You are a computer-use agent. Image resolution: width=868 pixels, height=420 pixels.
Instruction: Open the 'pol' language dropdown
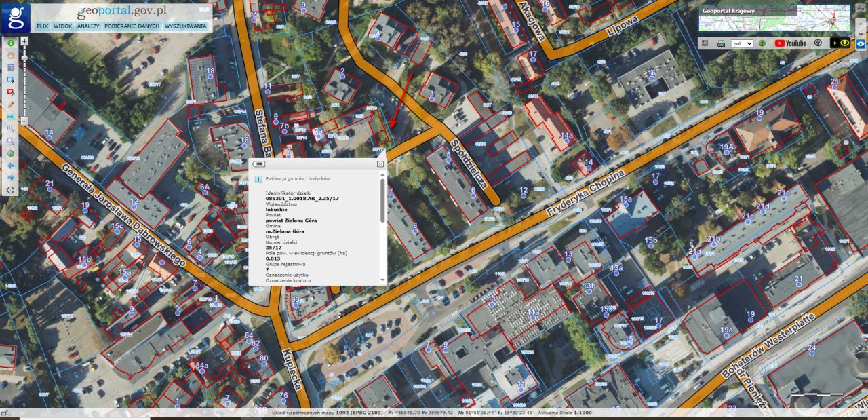point(742,43)
